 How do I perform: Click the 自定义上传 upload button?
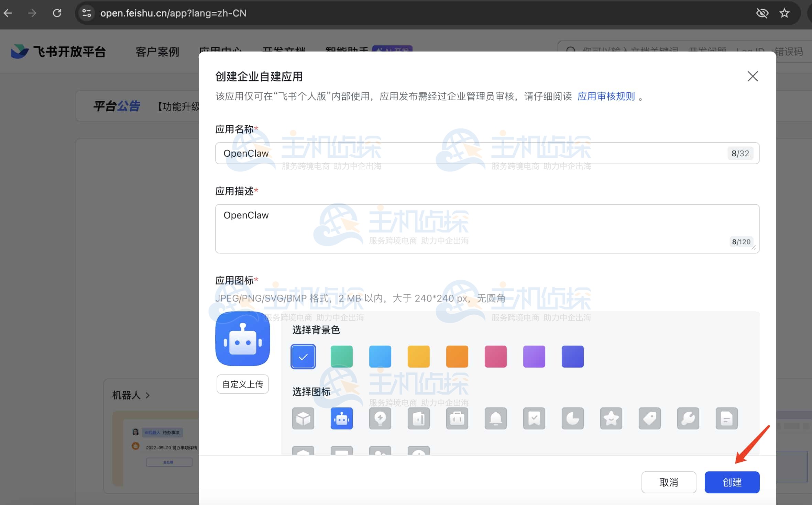(x=242, y=384)
